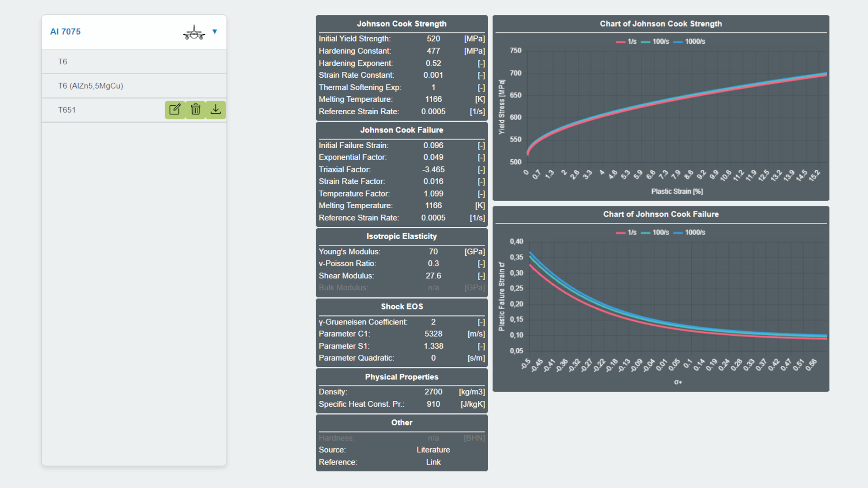Click the airplane icon beside Al 7075

click(194, 32)
